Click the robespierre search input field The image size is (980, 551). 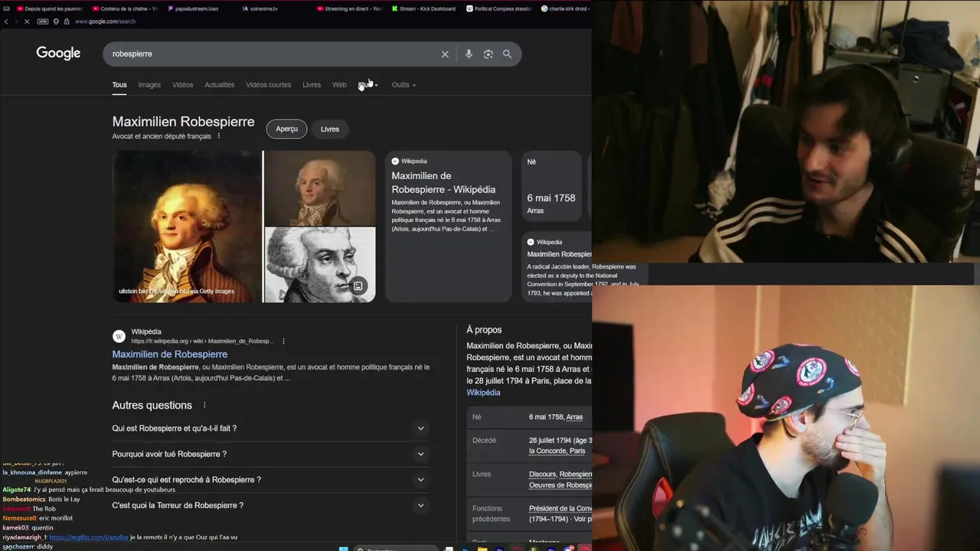(x=272, y=54)
